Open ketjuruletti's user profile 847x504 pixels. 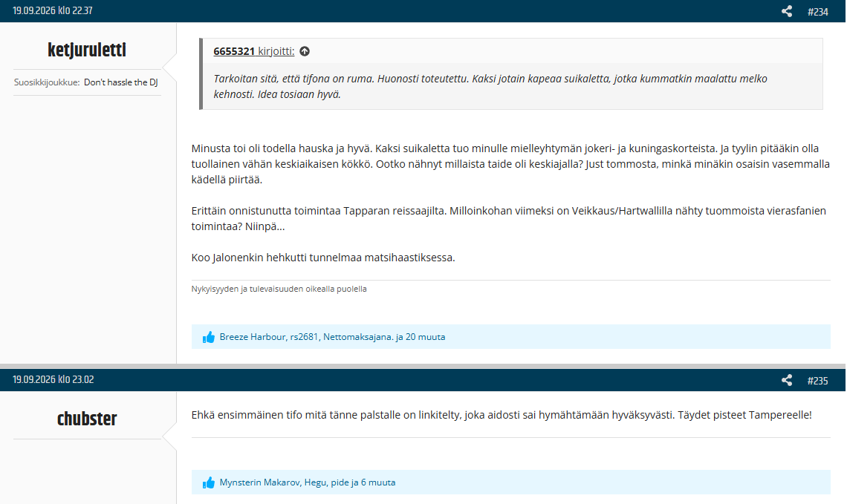(87, 50)
